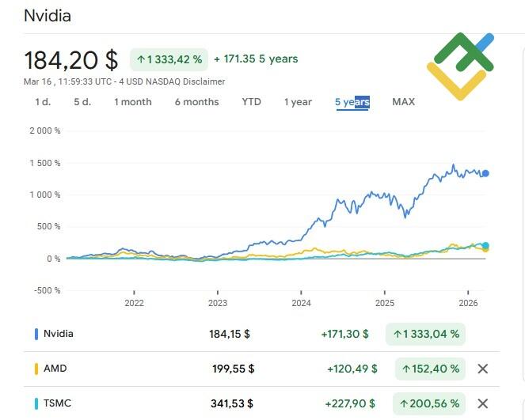The image size is (525, 420).
Task: Click the TSMC teal color marker
Action: point(36,403)
